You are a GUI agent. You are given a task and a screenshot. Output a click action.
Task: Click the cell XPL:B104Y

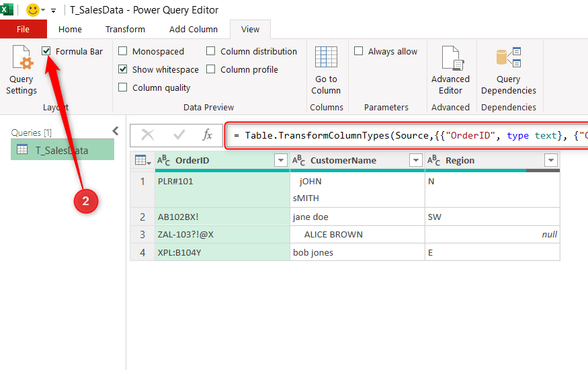pos(222,252)
